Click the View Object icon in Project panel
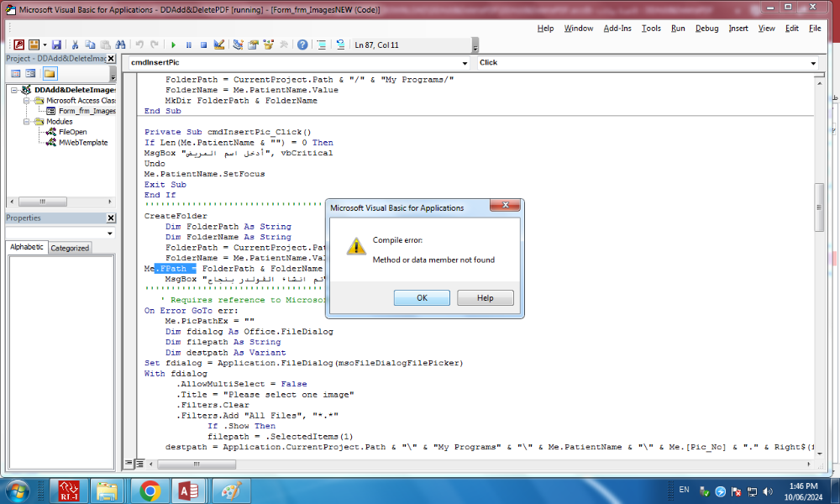Viewport: 840px width, 504px height. (x=30, y=73)
